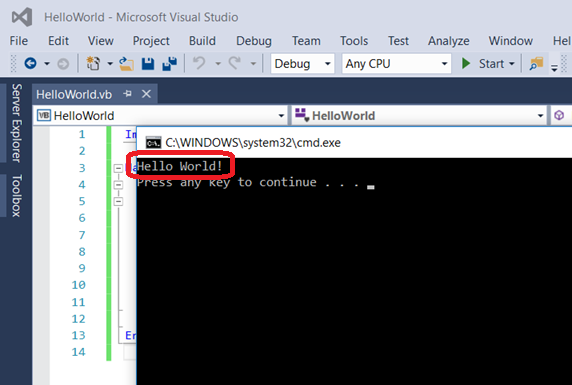Image resolution: width=572 pixels, height=385 pixels.
Task: Close the HelloWorld.vb tab
Action: click(146, 94)
